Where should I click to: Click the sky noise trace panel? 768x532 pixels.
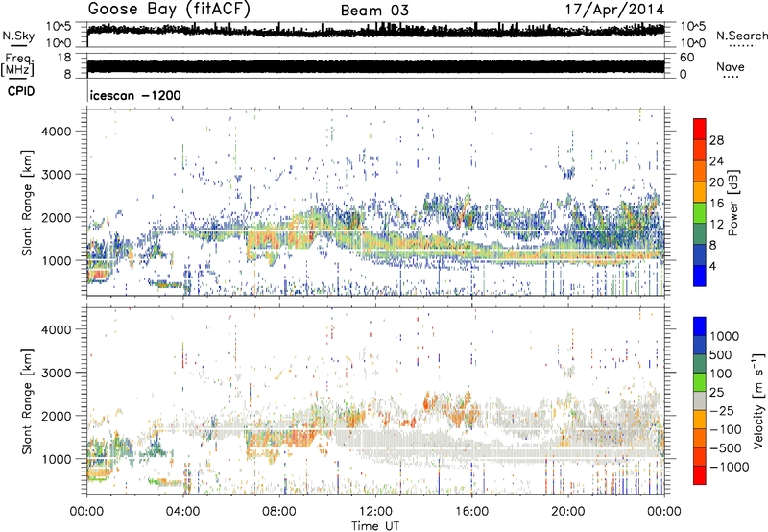pos(375,35)
